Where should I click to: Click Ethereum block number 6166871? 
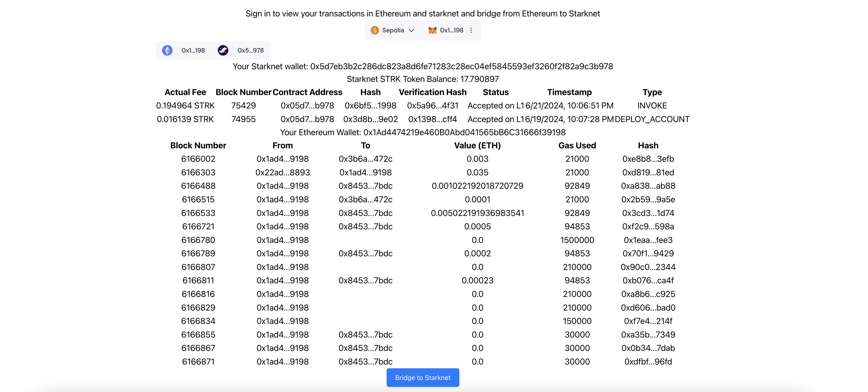tap(198, 361)
